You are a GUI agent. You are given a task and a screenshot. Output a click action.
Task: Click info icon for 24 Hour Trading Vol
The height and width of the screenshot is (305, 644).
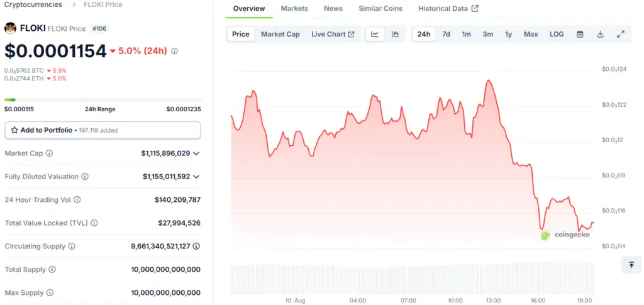pyautogui.click(x=77, y=200)
